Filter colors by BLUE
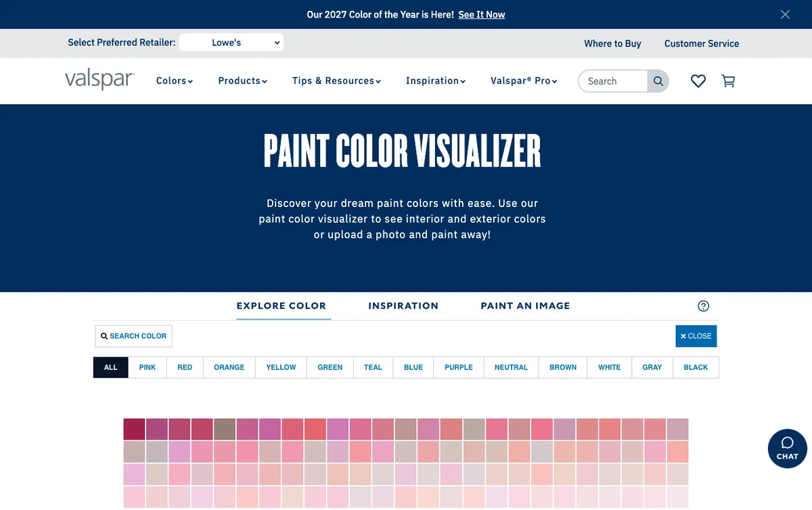This screenshot has width=812, height=510. click(x=413, y=367)
